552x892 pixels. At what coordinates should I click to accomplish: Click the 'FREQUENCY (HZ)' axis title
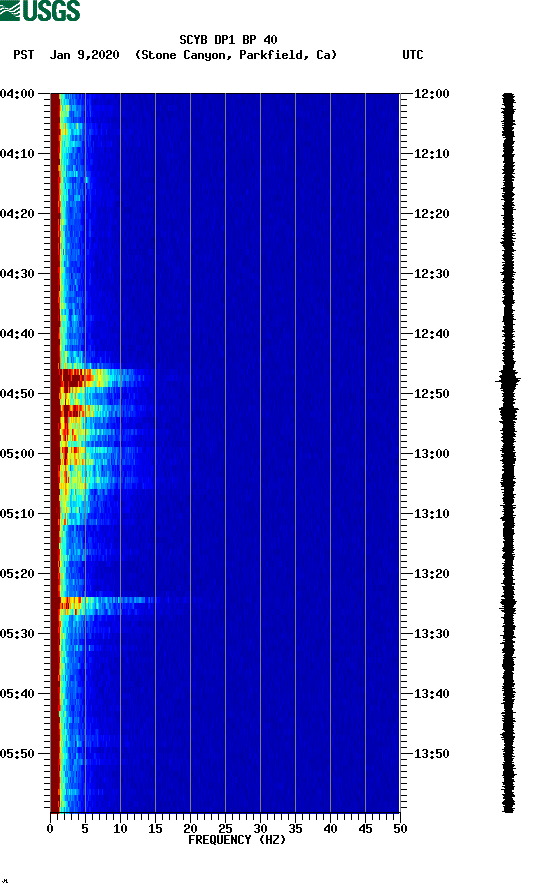(237, 840)
